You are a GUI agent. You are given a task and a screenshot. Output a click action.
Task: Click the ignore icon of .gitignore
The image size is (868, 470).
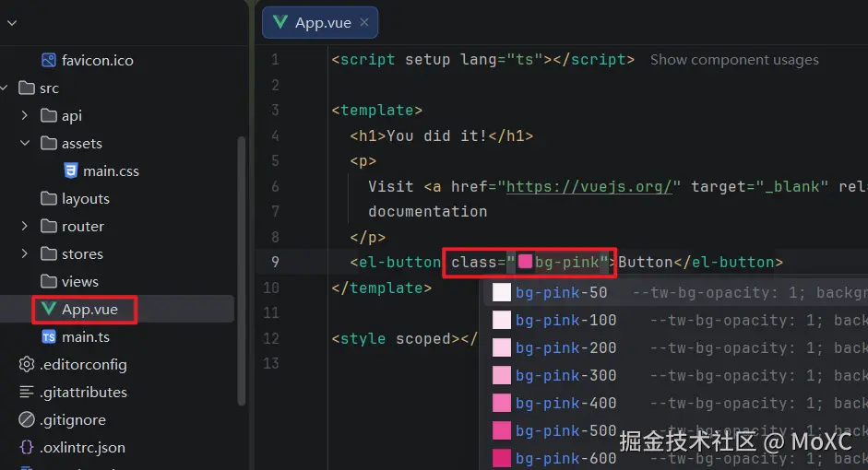(x=27, y=419)
